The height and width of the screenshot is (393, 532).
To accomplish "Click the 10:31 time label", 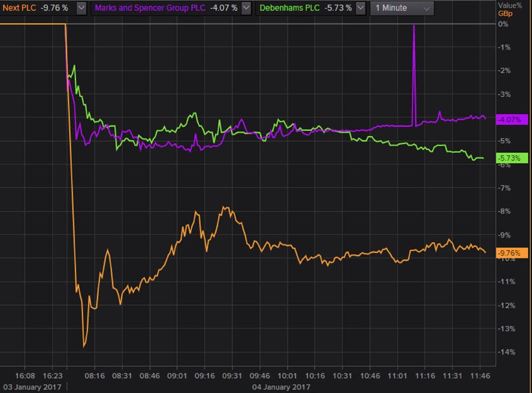I will click(x=342, y=376).
